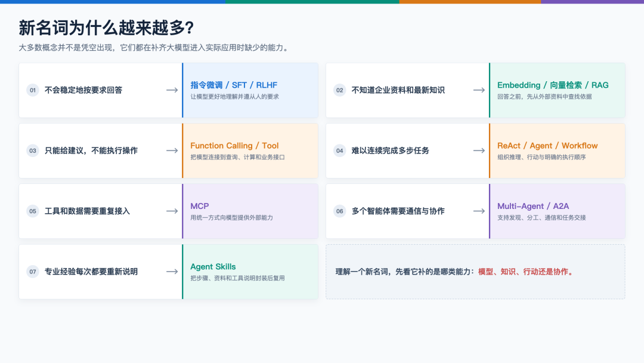This screenshot has height=363, width=644.
Task: Click the text 只能给建议,不能执行操作
Action: [91, 150]
